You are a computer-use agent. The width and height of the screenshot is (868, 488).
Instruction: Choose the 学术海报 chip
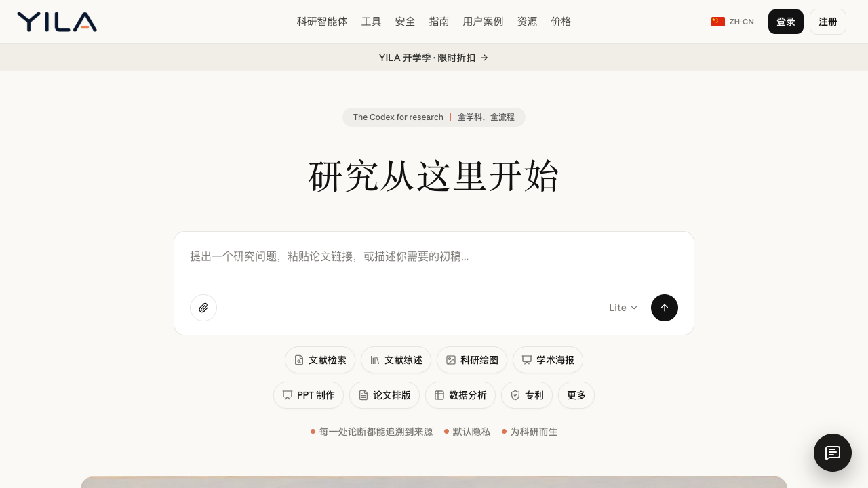pos(548,360)
